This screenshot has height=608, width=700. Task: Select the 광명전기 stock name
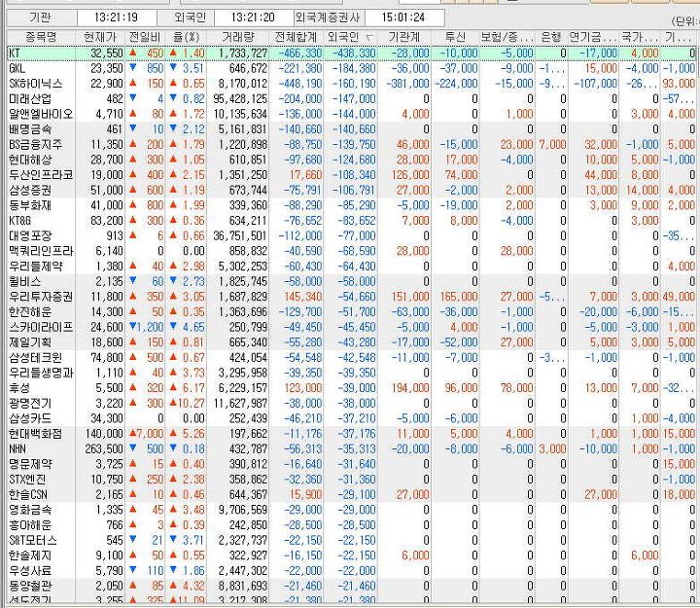[x=30, y=403]
